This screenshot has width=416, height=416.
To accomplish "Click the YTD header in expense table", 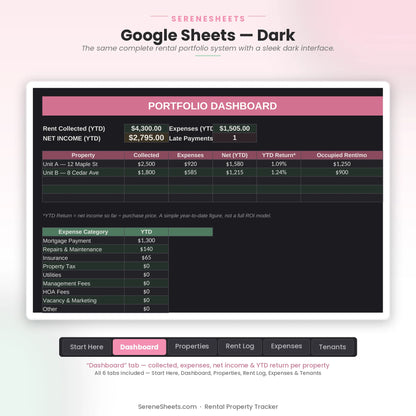I will tap(146, 232).
